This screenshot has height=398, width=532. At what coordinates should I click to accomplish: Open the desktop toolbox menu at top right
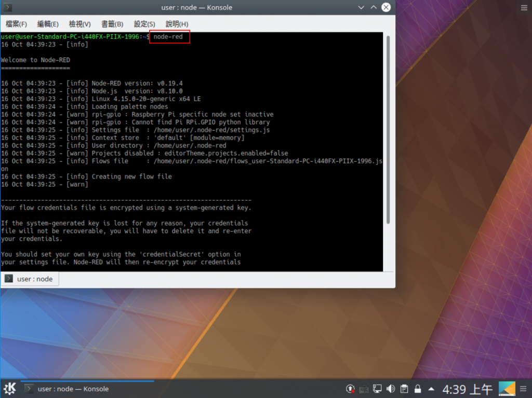point(524,7)
